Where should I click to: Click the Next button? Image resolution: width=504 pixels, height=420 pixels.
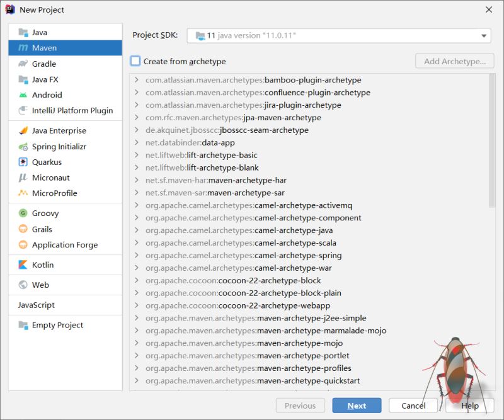click(357, 406)
